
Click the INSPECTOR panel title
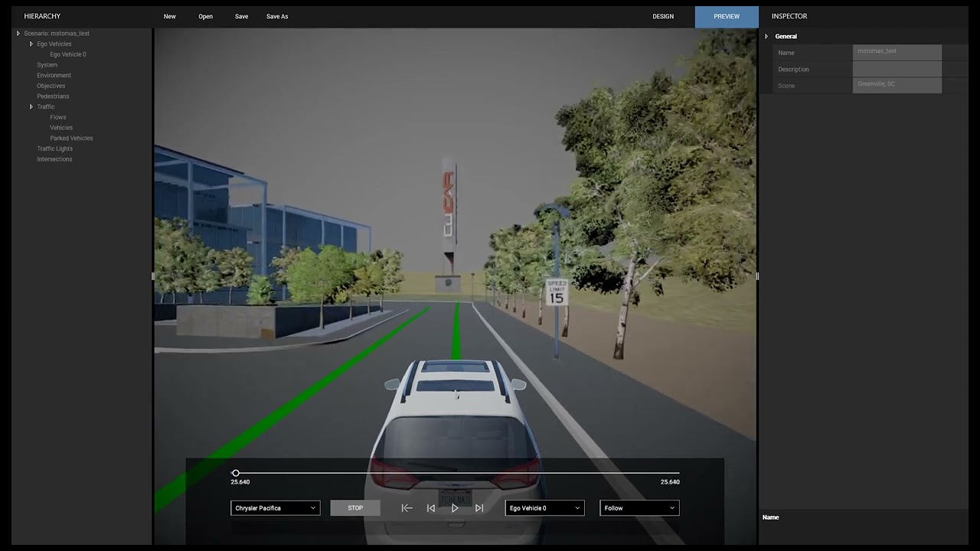(x=789, y=16)
